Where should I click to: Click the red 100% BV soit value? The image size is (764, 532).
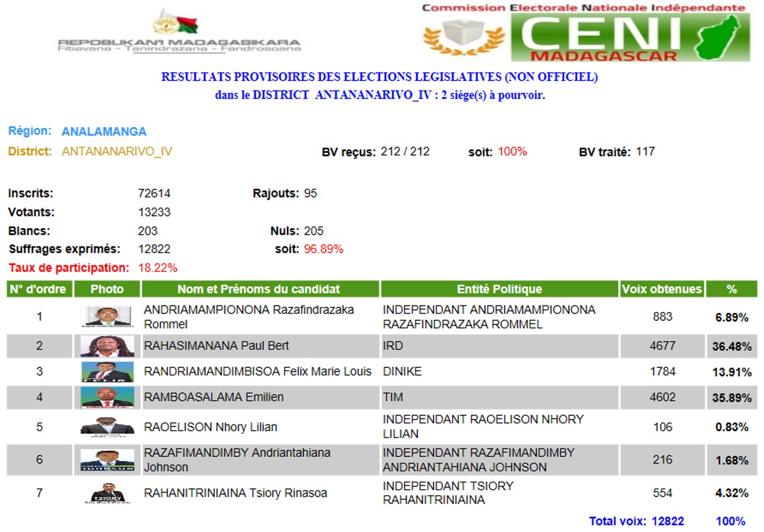tap(512, 151)
